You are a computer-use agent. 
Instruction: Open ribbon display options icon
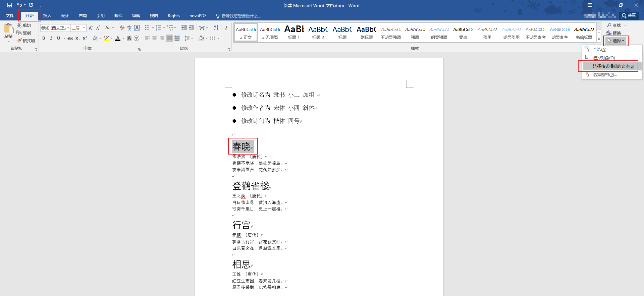pos(590,5)
